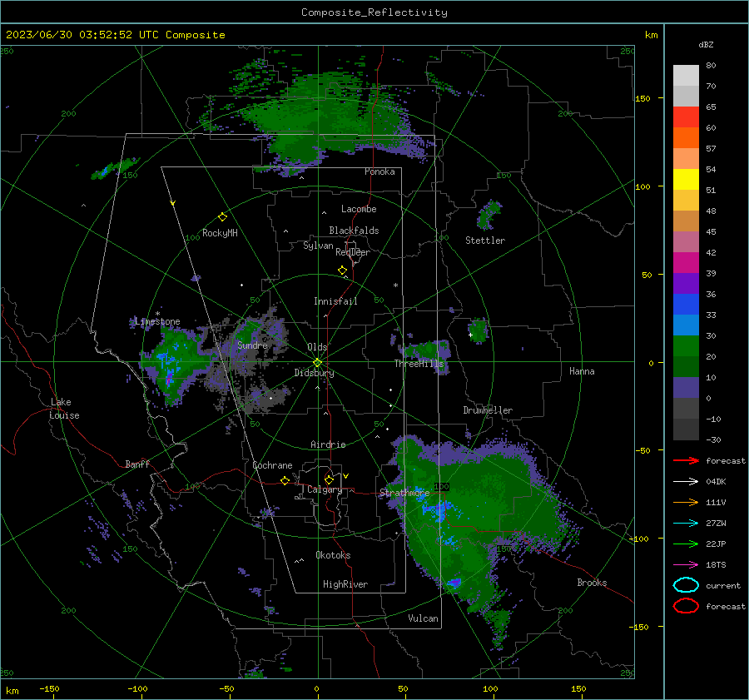The image size is (749, 700).
Task: Click the Brooks town label
Action: [592, 583]
